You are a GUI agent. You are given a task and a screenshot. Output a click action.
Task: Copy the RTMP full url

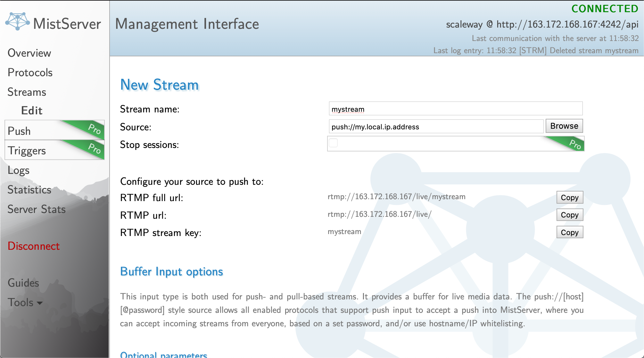pyautogui.click(x=569, y=198)
